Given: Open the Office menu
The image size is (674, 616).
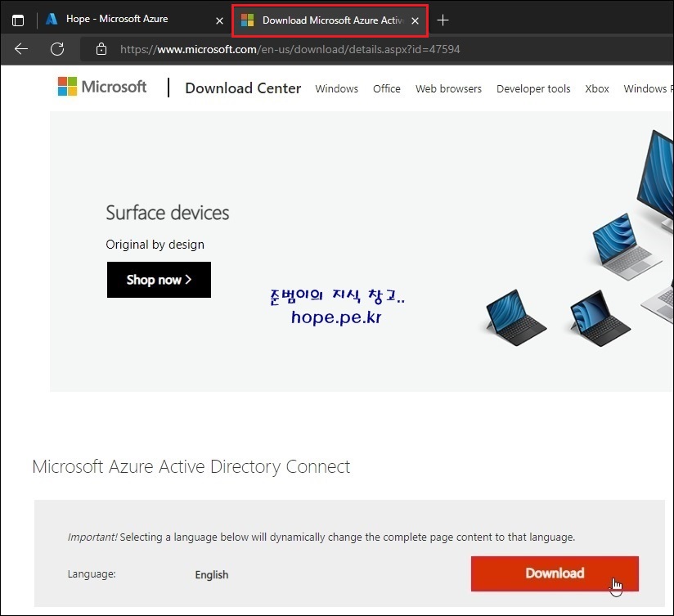Looking at the screenshot, I should click(x=386, y=88).
